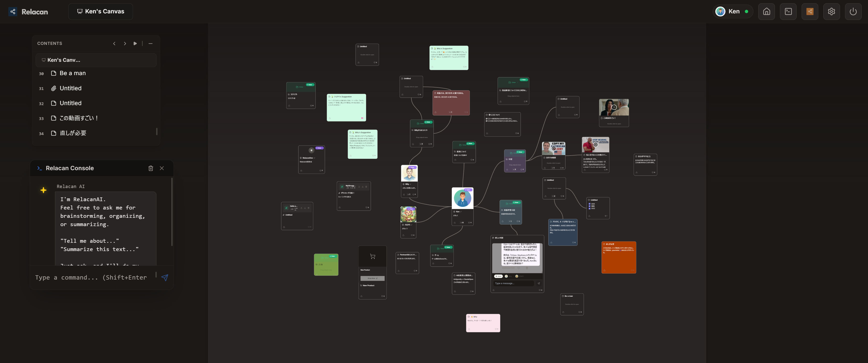The width and height of the screenshot is (868, 363).
Task: Go to previous item in Contents panel
Action: [x=114, y=43]
